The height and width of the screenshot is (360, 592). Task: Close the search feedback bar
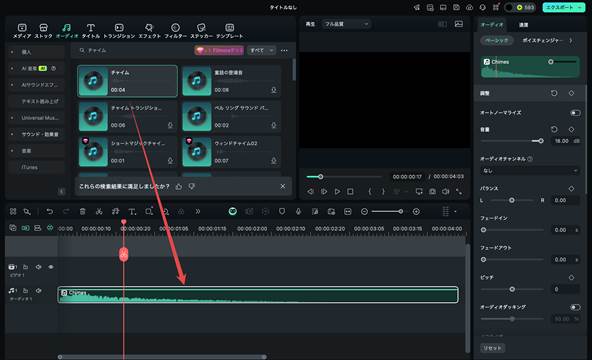(283, 186)
